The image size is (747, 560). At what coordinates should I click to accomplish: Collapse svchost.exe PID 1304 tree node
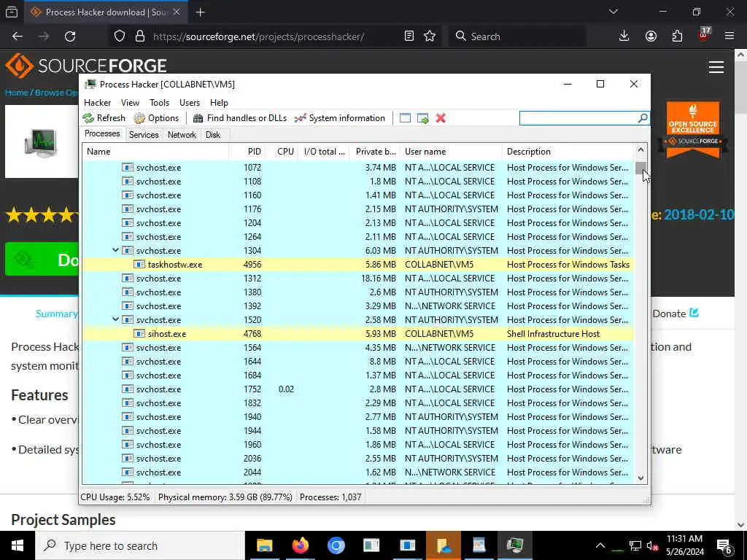(115, 250)
